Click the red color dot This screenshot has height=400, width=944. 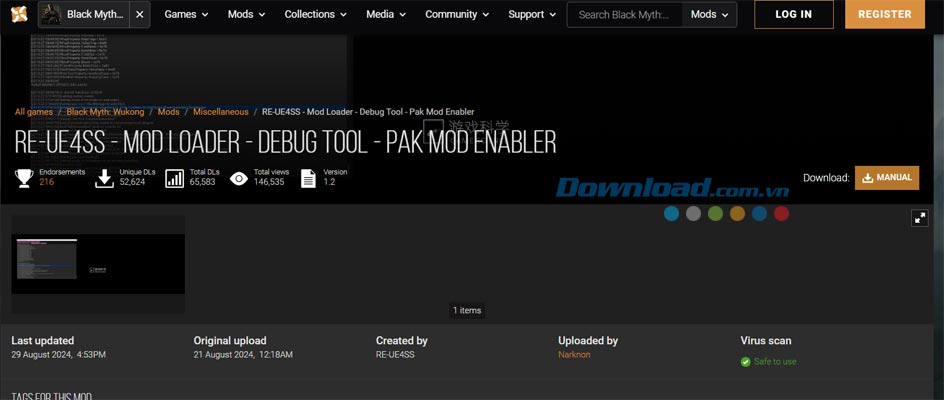tap(781, 214)
